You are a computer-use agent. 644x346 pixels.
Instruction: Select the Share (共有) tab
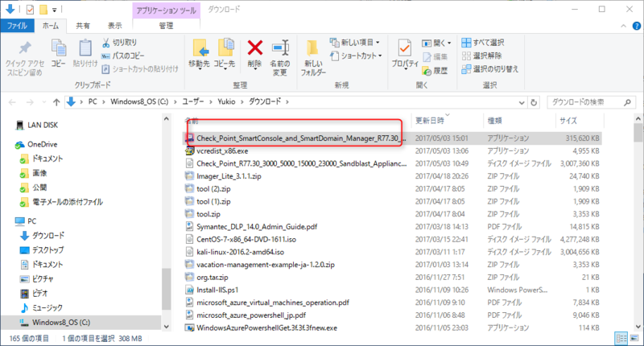(x=83, y=26)
